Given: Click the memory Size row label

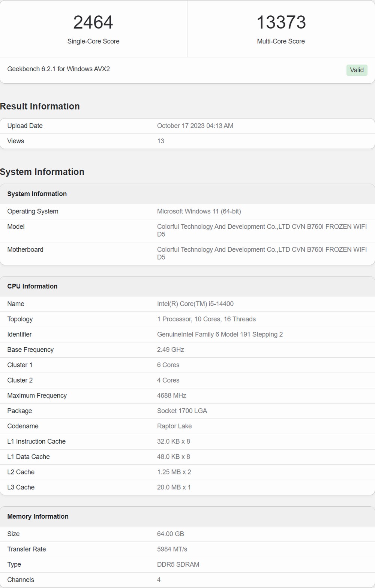Looking at the screenshot, I should (13, 534).
